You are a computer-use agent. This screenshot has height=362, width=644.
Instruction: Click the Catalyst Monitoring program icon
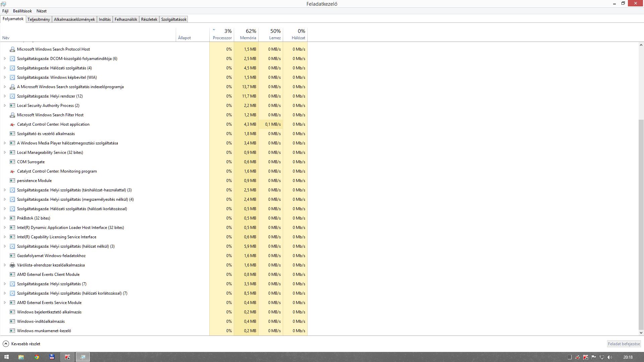pyautogui.click(x=12, y=171)
